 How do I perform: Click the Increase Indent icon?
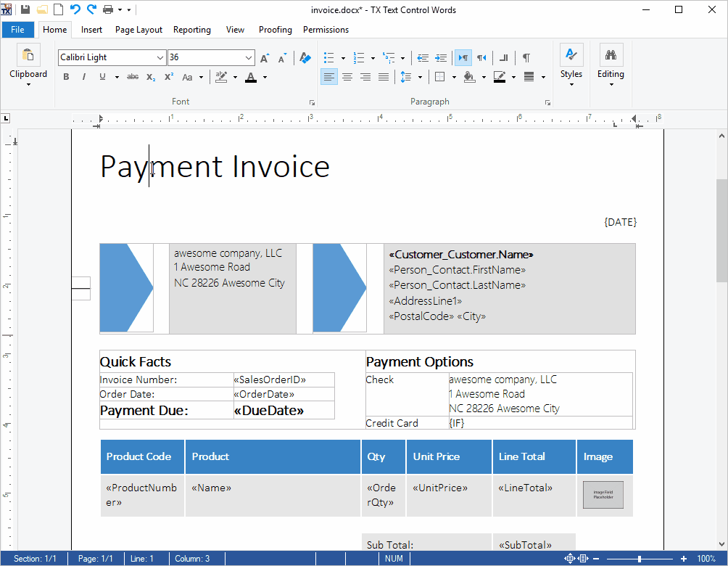click(x=441, y=57)
